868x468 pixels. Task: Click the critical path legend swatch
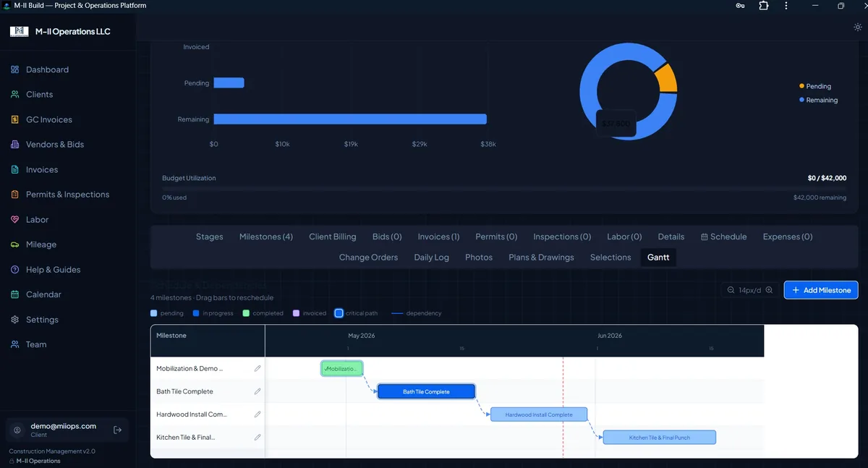(339, 313)
